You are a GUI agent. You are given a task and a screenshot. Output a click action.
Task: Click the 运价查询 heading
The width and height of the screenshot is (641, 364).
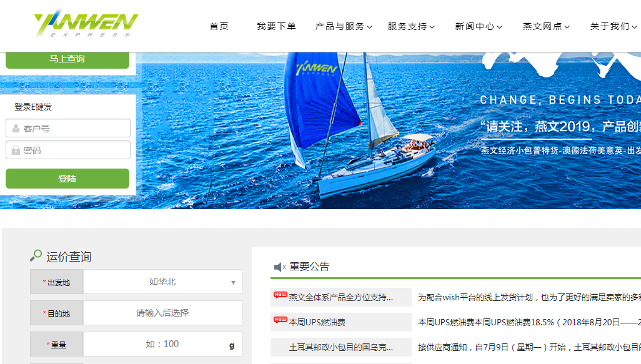(69, 257)
